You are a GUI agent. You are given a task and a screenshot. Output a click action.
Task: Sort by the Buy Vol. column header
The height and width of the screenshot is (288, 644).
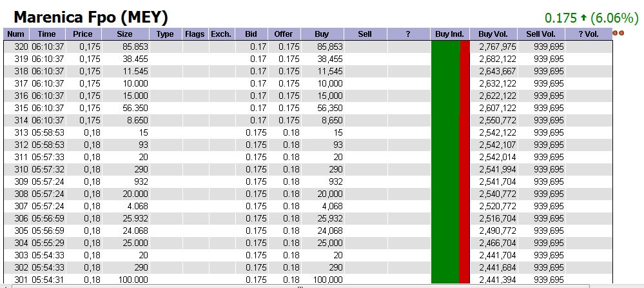coord(494,34)
